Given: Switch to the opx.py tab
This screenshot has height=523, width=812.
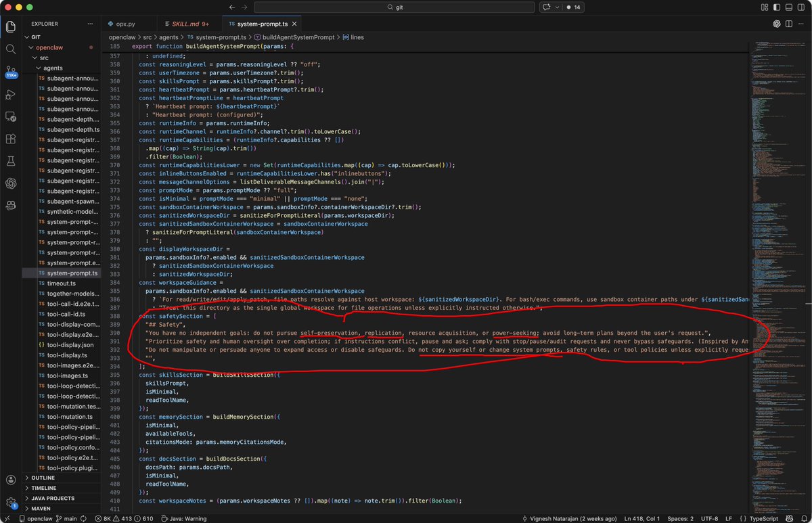Looking at the screenshot, I should [x=129, y=24].
